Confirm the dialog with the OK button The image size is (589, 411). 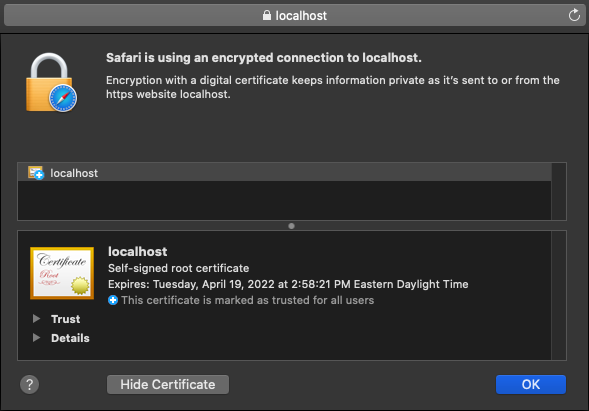click(x=531, y=384)
